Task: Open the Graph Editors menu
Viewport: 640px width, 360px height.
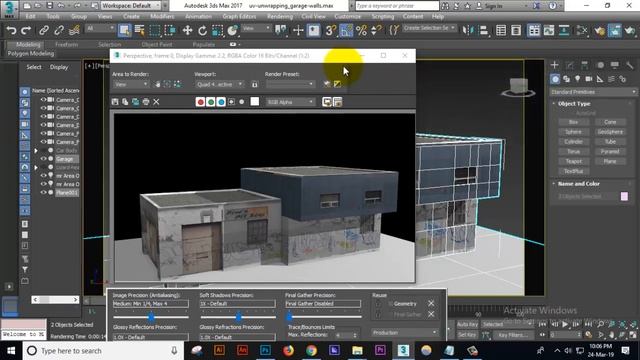Action: (239, 17)
